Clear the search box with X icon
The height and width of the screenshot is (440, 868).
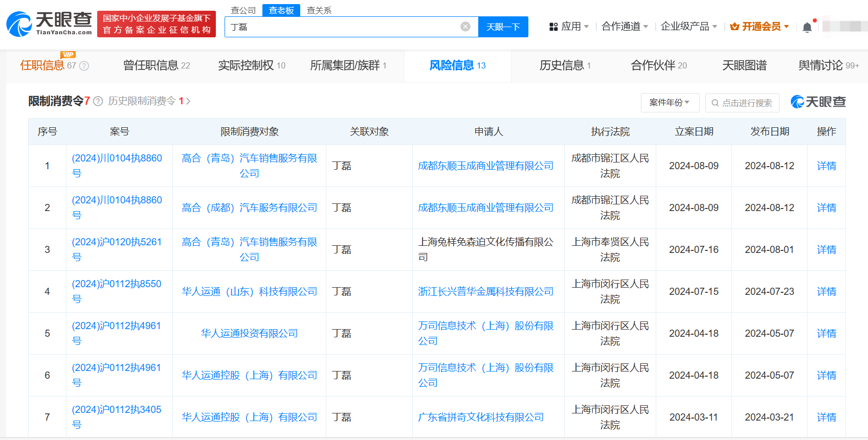[x=465, y=27]
